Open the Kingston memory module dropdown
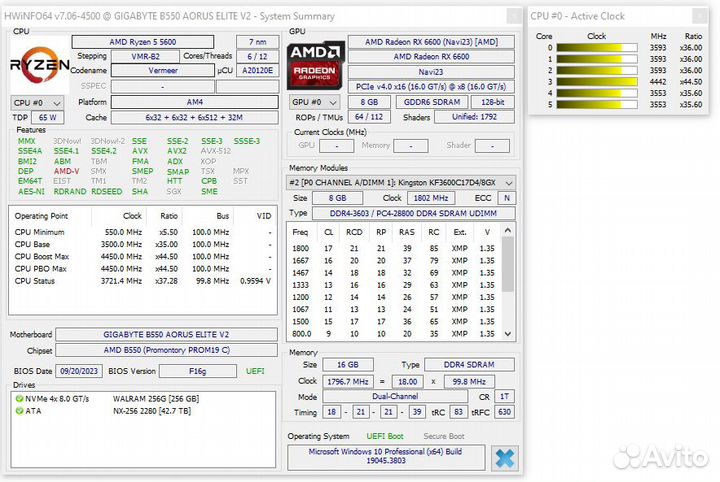Screen dimensions: 720x482 [x=404, y=182]
